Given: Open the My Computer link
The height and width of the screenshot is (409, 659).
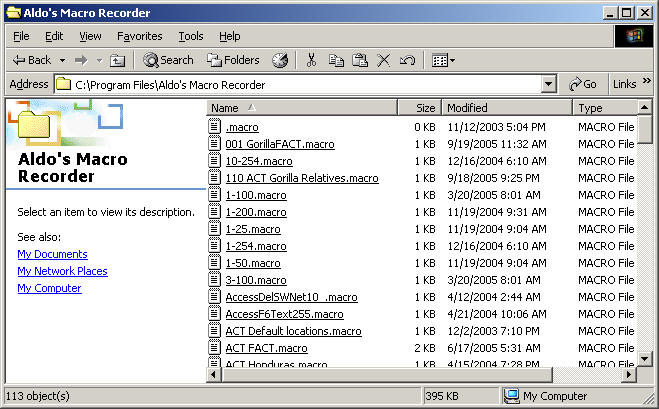Looking at the screenshot, I should pyautogui.click(x=50, y=288).
